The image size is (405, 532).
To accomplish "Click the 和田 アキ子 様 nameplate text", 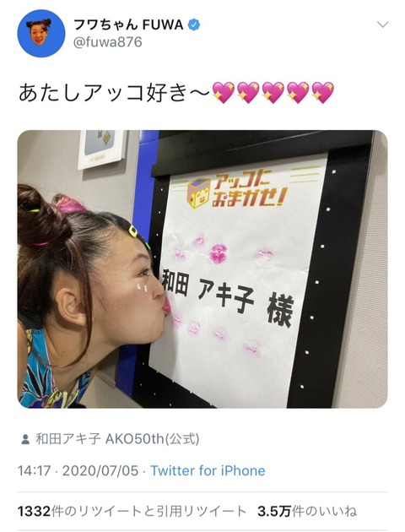I will 226,295.
